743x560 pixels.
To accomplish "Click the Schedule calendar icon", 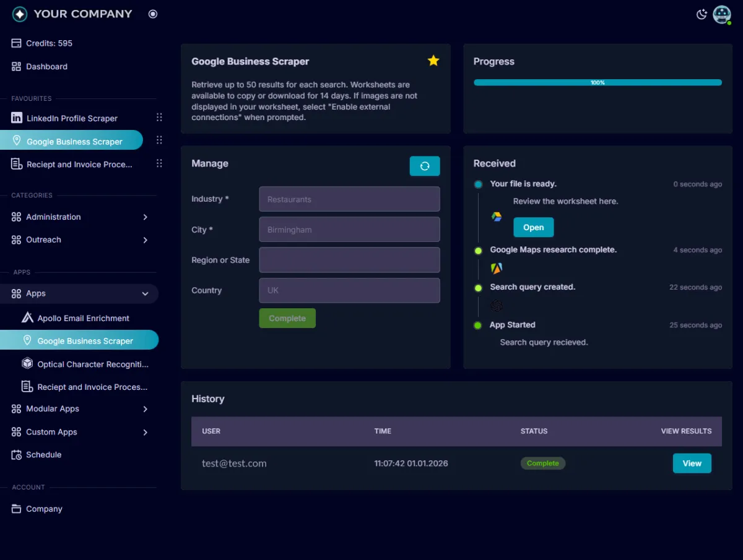I will click(x=16, y=455).
